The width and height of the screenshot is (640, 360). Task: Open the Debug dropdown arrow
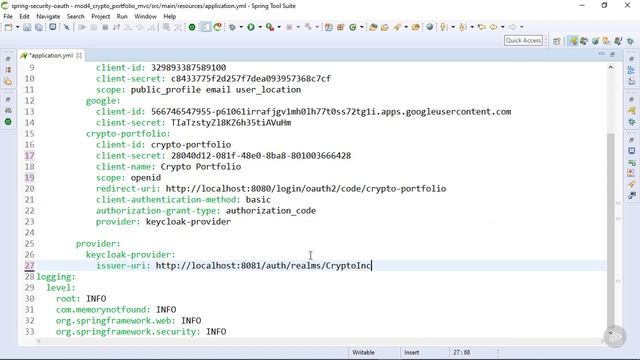pos(241,27)
